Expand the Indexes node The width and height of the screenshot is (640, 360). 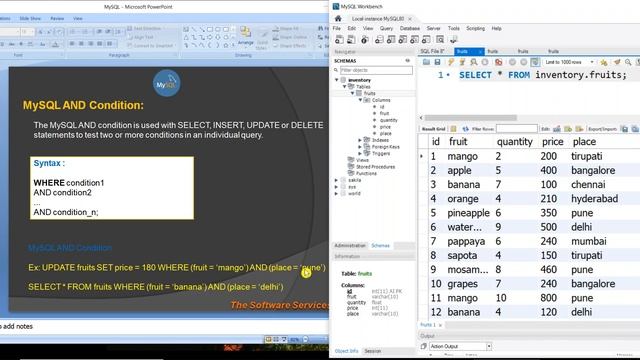pos(360,140)
